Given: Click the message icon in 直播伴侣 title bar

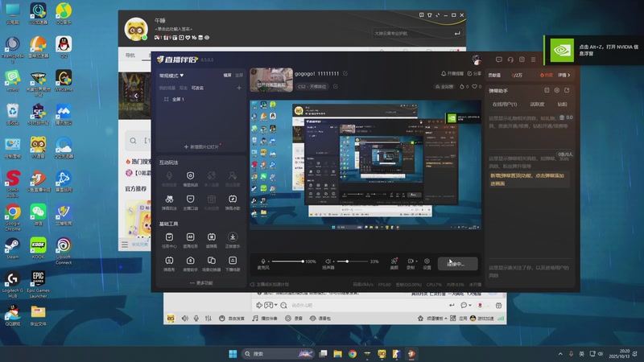Looking at the screenshot, I should [x=498, y=60].
